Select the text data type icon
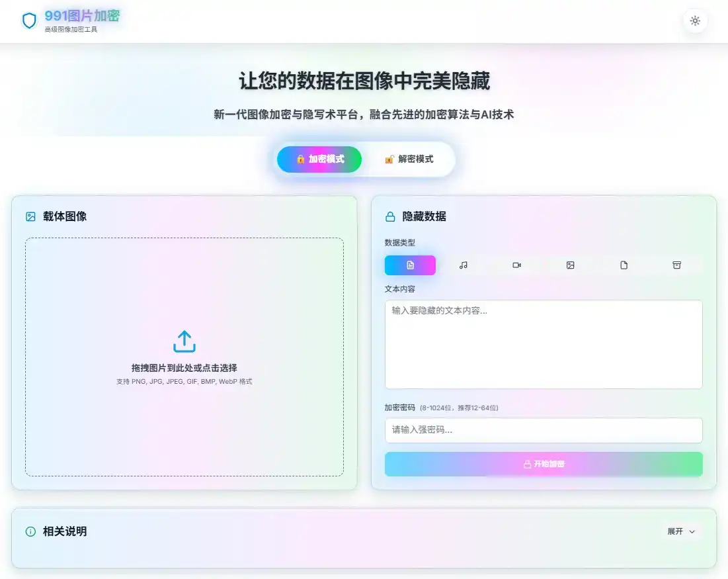 (x=410, y=265)
